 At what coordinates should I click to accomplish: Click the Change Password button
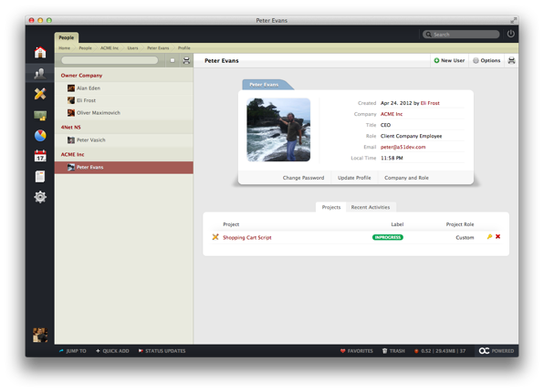pyautogui.click(x=303, y=178)
